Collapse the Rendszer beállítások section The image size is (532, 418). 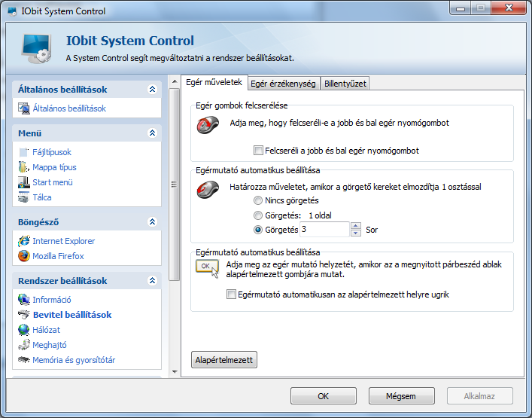152,281
